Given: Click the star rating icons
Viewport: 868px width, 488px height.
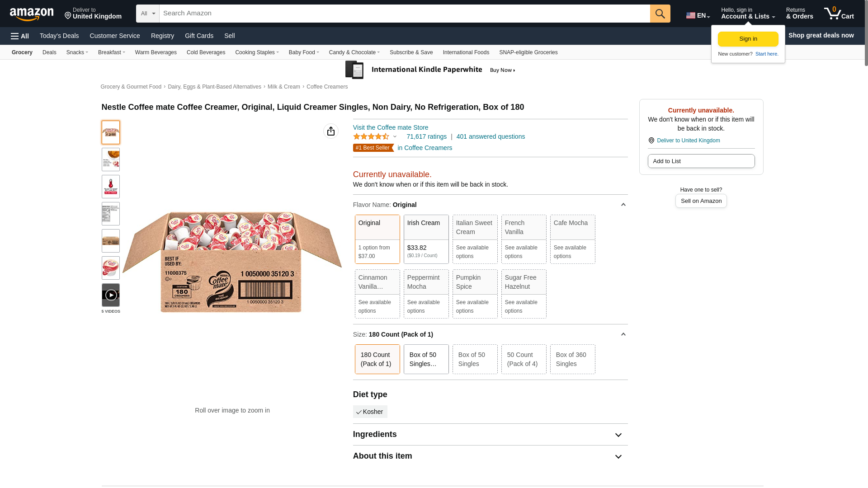Looking at the screenshot, I should [x=371, y=136].
